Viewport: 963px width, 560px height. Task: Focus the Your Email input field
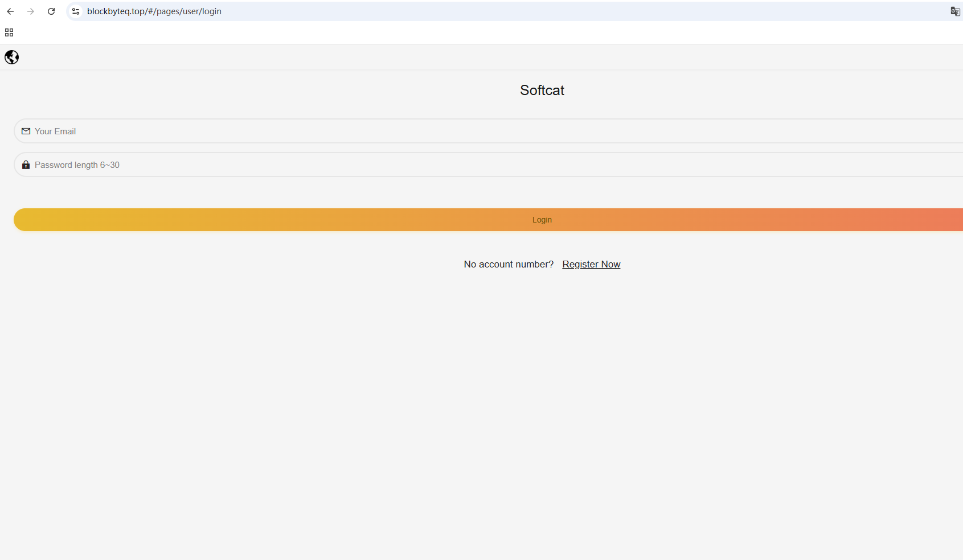tap(488, 131)
